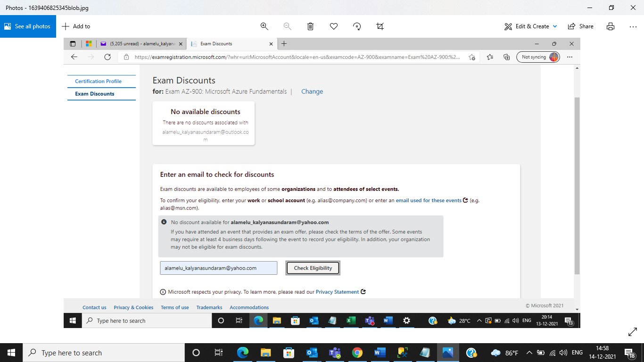Toggle fullscreen view with diagonal arrows
The image size is (644, 362).
tap(633, 332)
